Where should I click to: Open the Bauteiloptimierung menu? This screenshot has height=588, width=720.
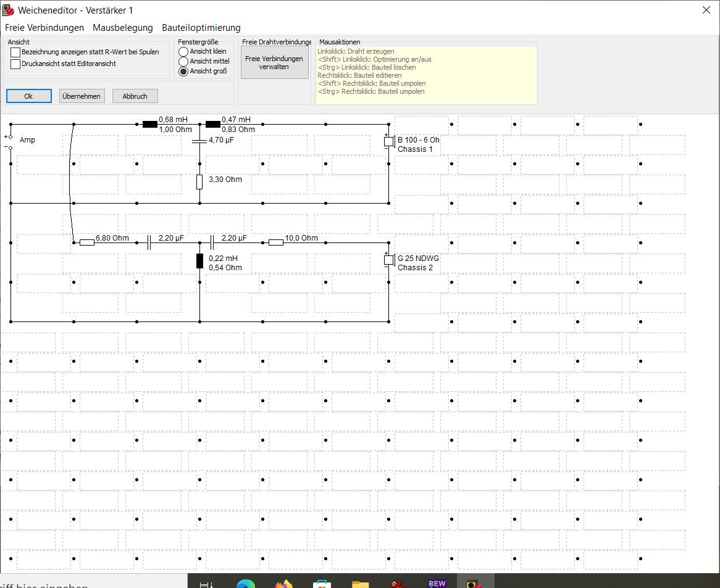click(201, 28)
